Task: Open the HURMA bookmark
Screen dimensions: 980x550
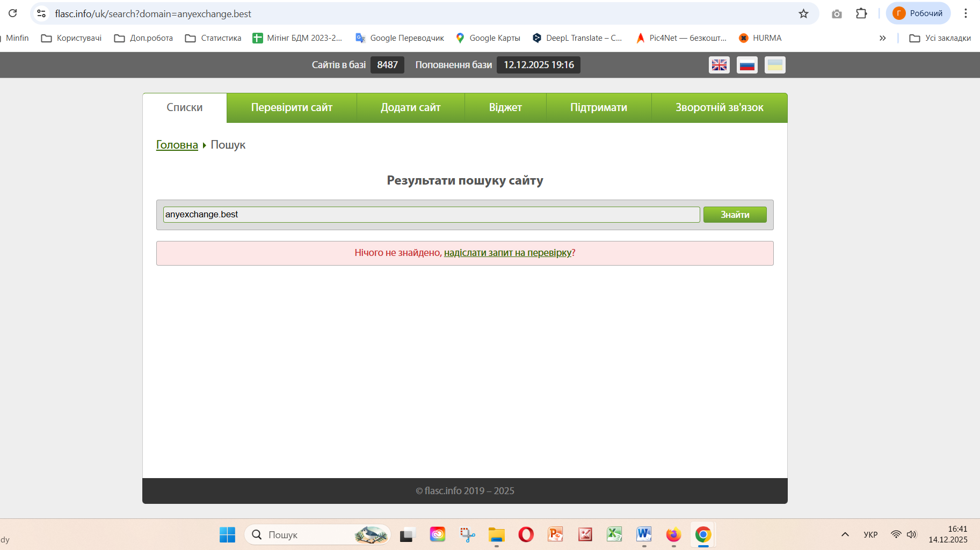Action: (760, 38)
